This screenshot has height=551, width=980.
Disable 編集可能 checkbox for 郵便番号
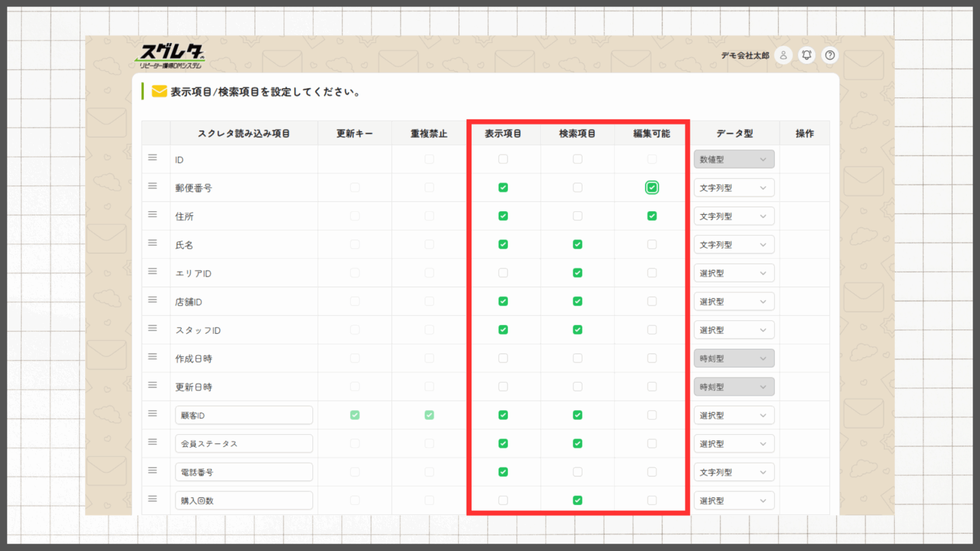(652, 188)
